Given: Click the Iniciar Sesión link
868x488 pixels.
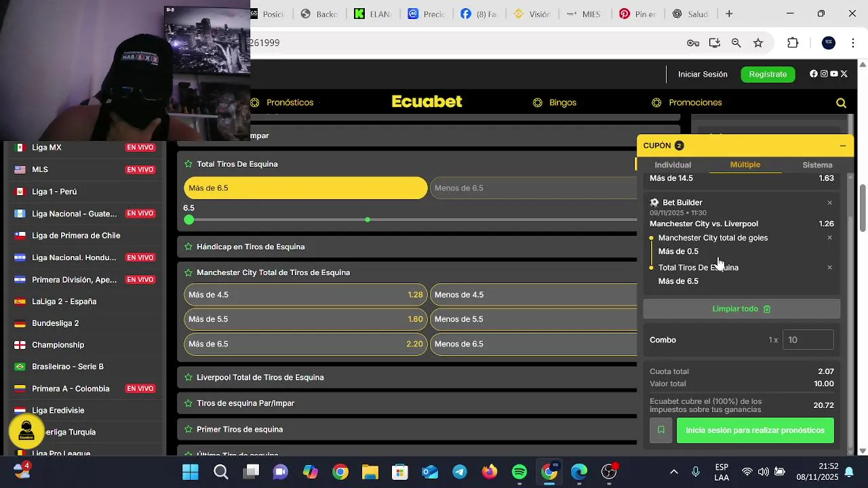Looking at the screenshot, I should point(703,75).
